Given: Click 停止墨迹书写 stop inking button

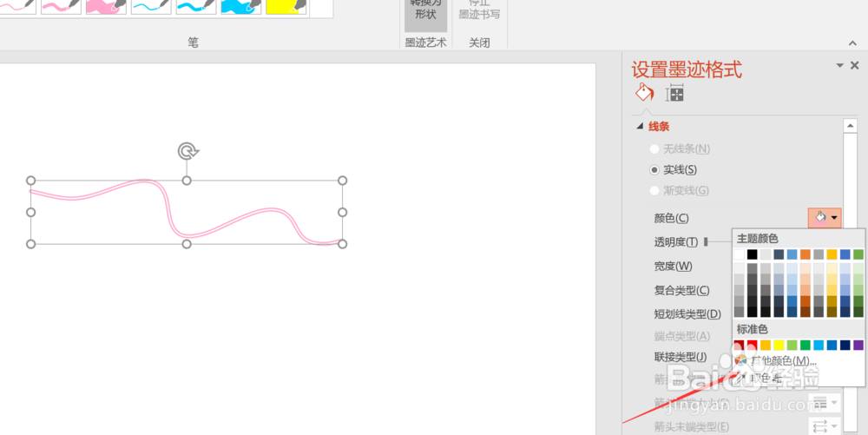Looking at the screenshot, I should (x=479, y=11).
